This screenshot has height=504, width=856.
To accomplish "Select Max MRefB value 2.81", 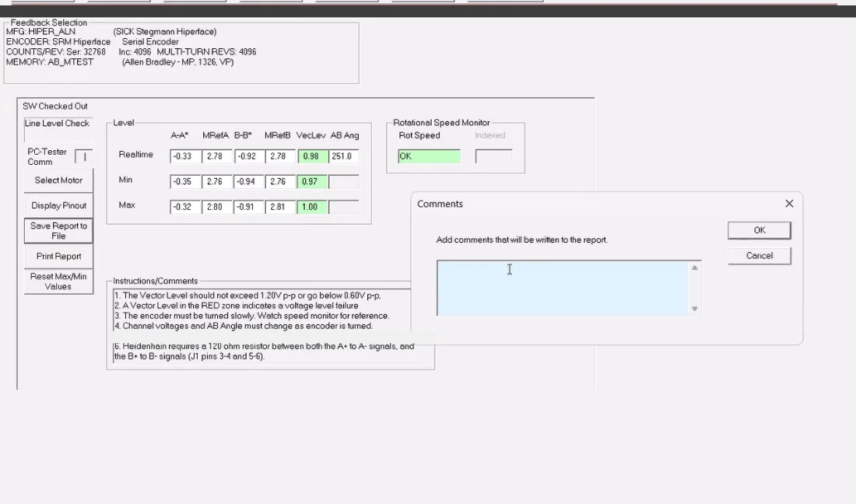I will 280,207.
